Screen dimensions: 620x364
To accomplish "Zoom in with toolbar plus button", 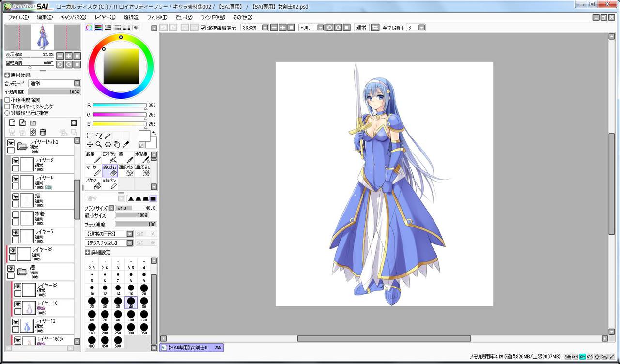I will pos(282,28).
